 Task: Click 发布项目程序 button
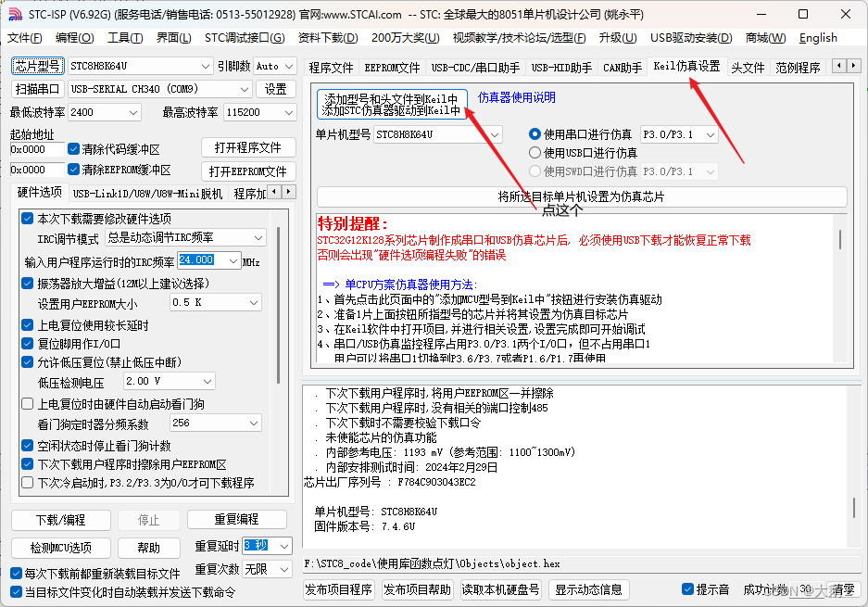pyautogui.click(x=339, y=589)
